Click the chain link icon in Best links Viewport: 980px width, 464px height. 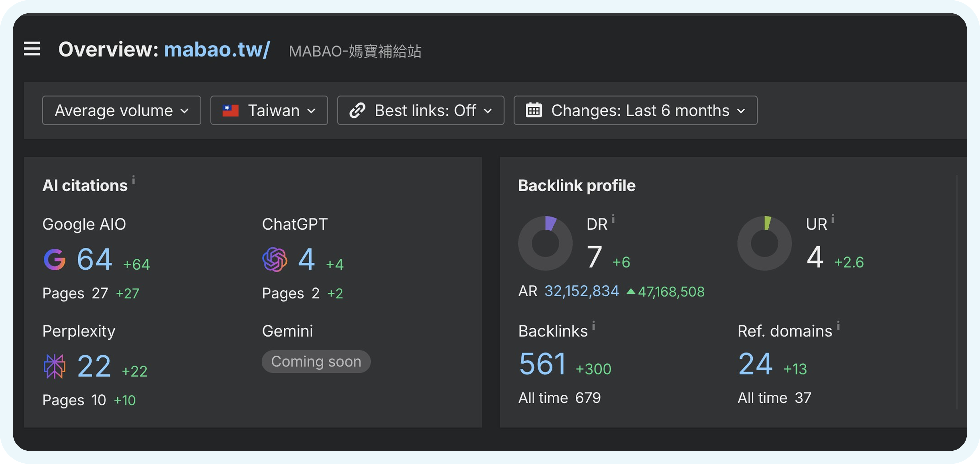point(357,110)
